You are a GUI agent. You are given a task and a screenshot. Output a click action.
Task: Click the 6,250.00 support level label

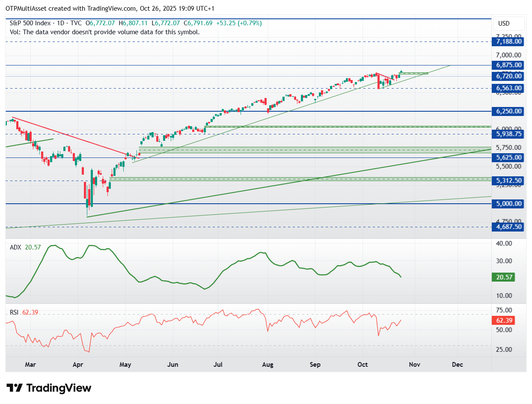point(507,111)
